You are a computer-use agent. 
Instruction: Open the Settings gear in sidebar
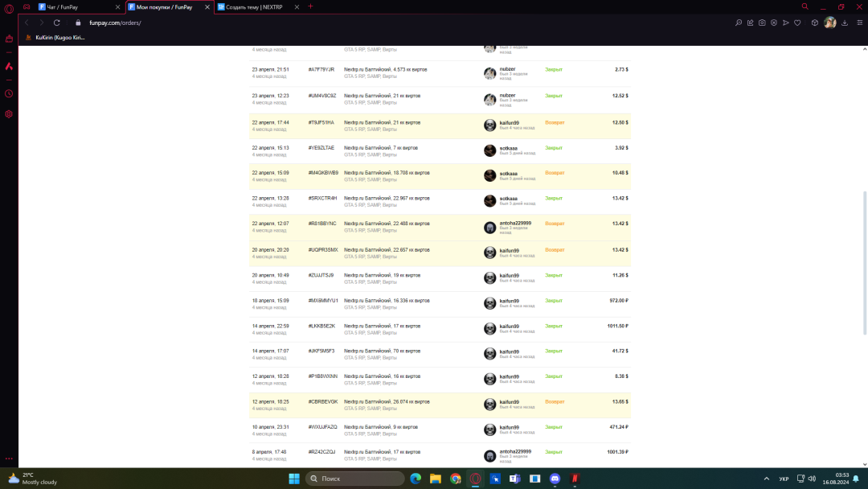(9, 114)
